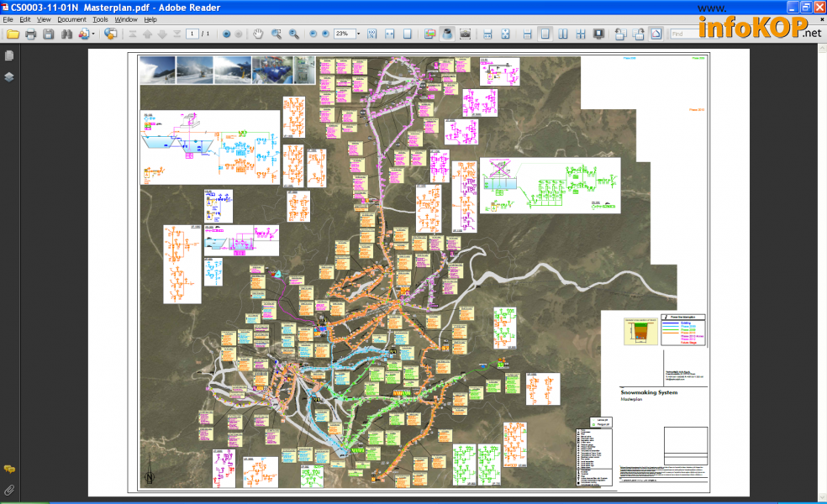Open the Comments panel icon
The image size is (827, 504).
(x=9, y=469)
